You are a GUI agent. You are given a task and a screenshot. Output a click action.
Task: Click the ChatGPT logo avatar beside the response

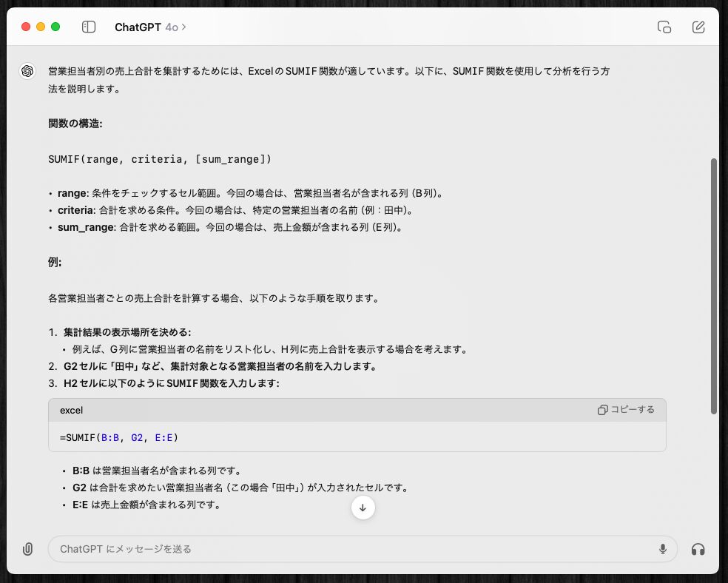27,71
